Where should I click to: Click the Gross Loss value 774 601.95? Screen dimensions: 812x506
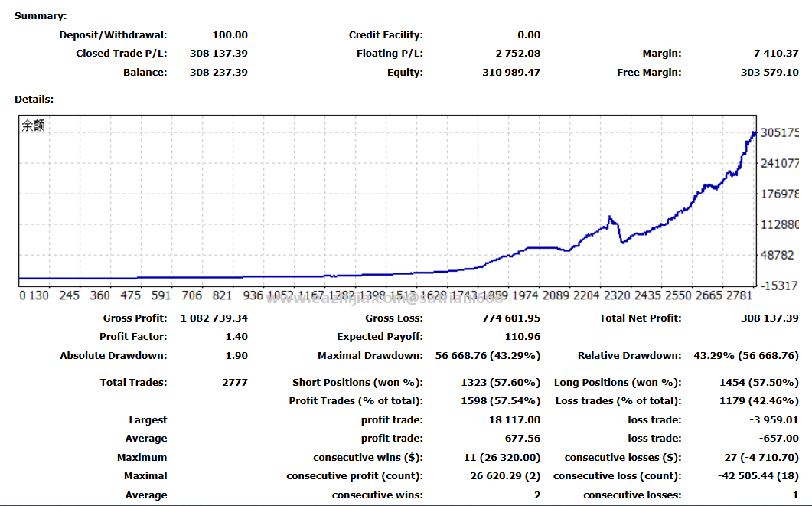click(511, 318)
